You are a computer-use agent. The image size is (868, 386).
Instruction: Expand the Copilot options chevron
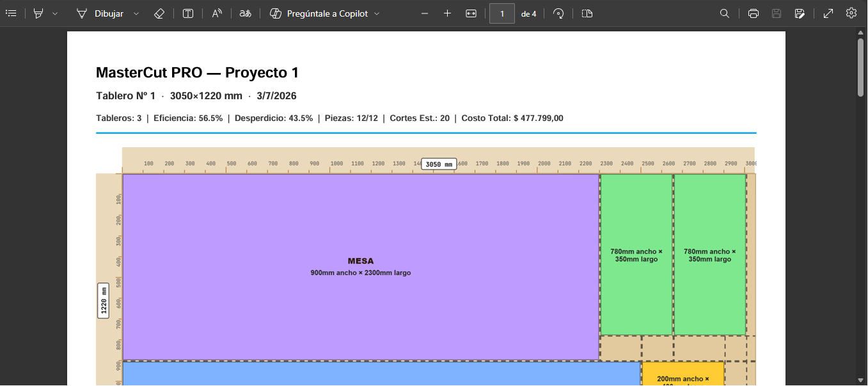377,13
